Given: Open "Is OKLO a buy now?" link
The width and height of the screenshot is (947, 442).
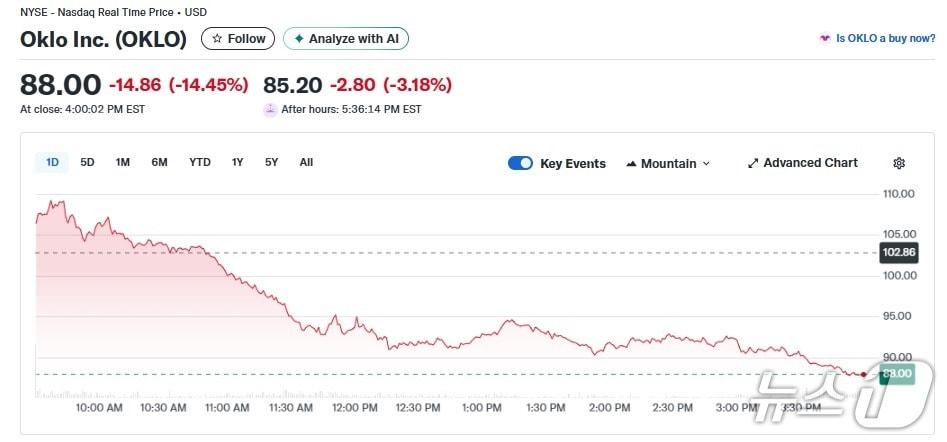Looking at the screenshot, I should tap(885, 39).
